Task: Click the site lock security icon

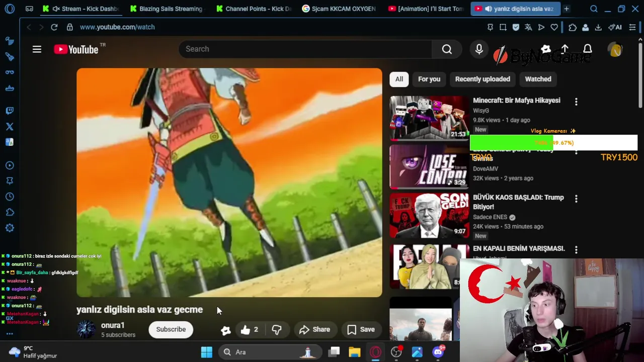Action: point(69,27)
